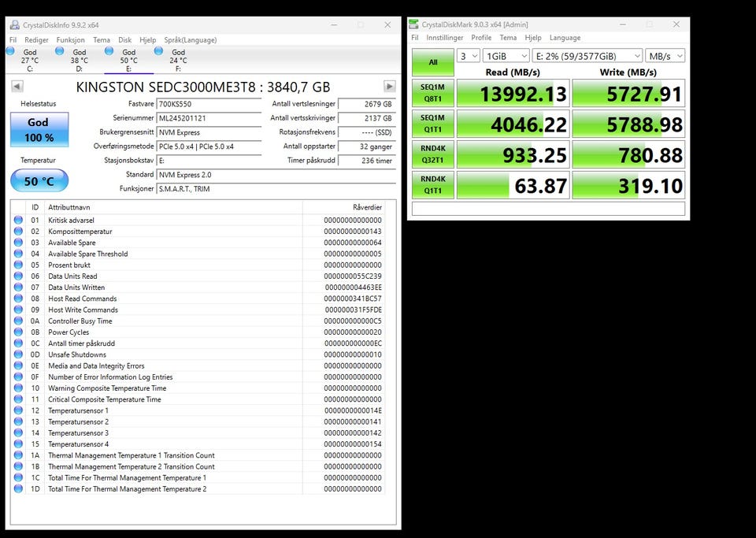Open Hjelp menu in CrystalDiskInfo
The width and height of the screenshot is (756, 538).
[x=147, y=40]
